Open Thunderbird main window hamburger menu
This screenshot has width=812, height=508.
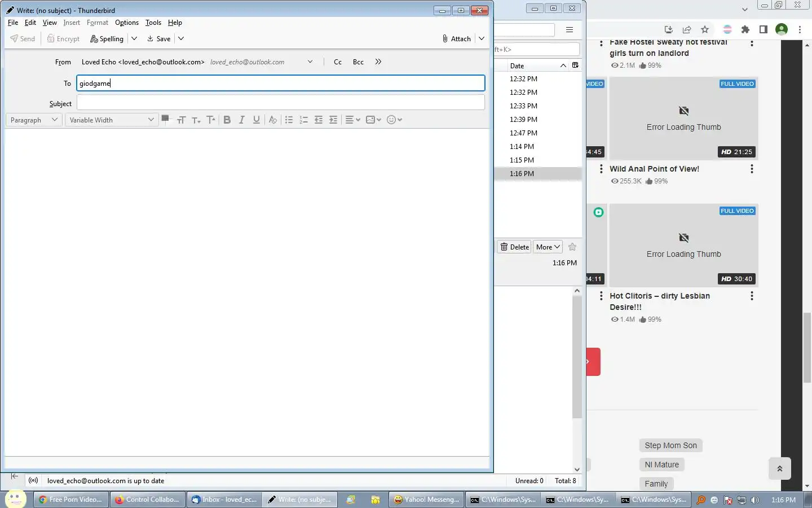(x=570, y=30)
